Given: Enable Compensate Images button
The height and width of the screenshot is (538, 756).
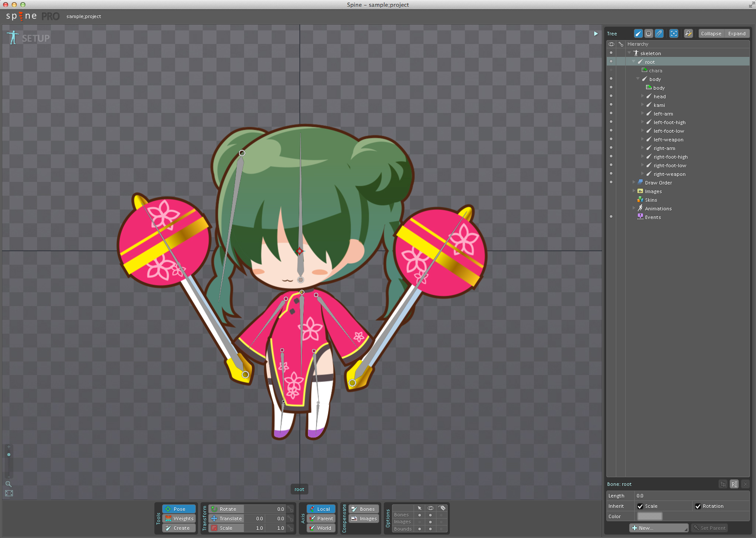Looking at the screenshot, I should point(364,519).
